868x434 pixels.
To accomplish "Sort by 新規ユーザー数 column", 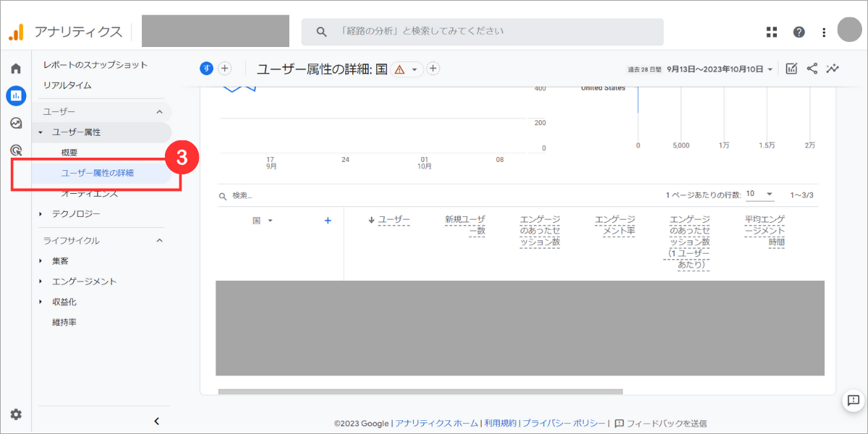I will (x=465, y=226).
